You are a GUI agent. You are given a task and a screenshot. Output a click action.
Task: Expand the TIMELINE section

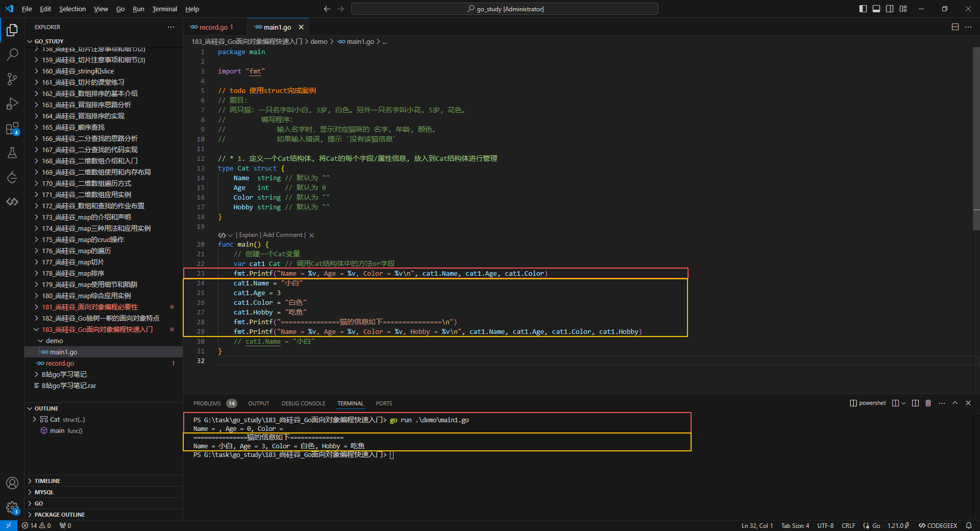tap(47, 481)
